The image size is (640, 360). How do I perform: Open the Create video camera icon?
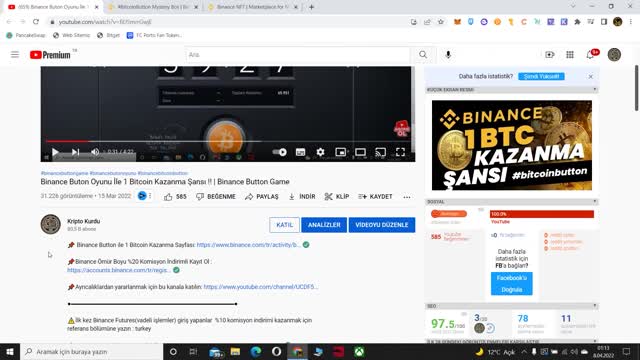549,55
